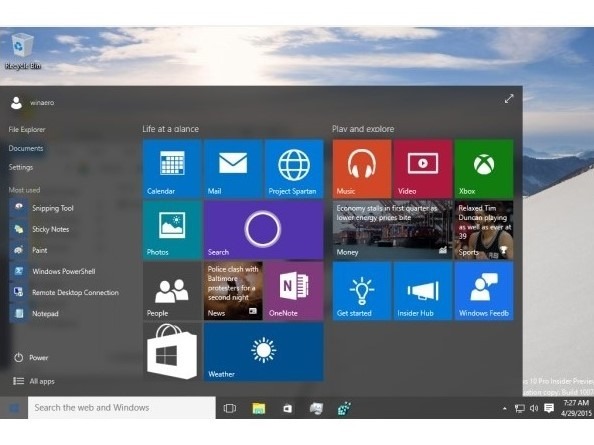Screen dimensions: 594x445
Task: Open the News live tile headline
Action: pyautogui.click(x=233, y=291)
